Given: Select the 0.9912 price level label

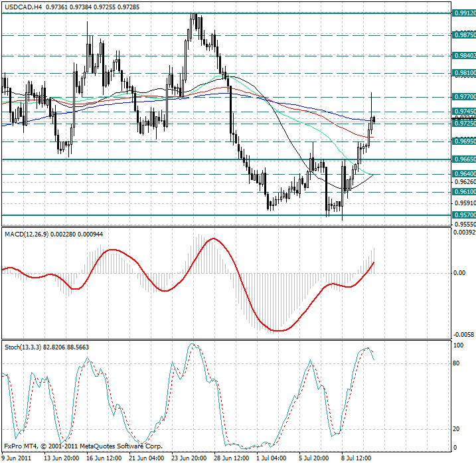Looking at the screenshot, I should click(463, 13).
